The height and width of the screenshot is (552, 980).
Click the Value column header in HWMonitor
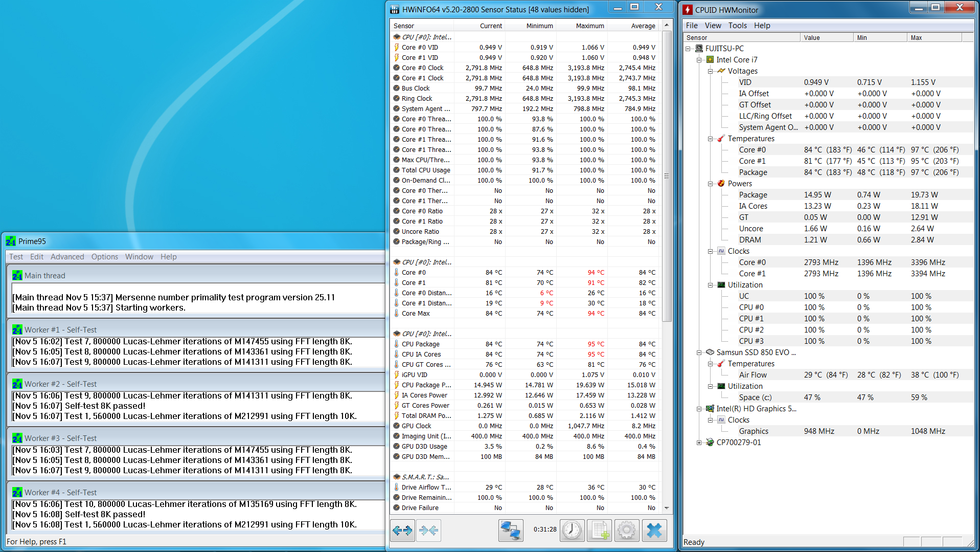pyautogui.click(x=827, y=38)
